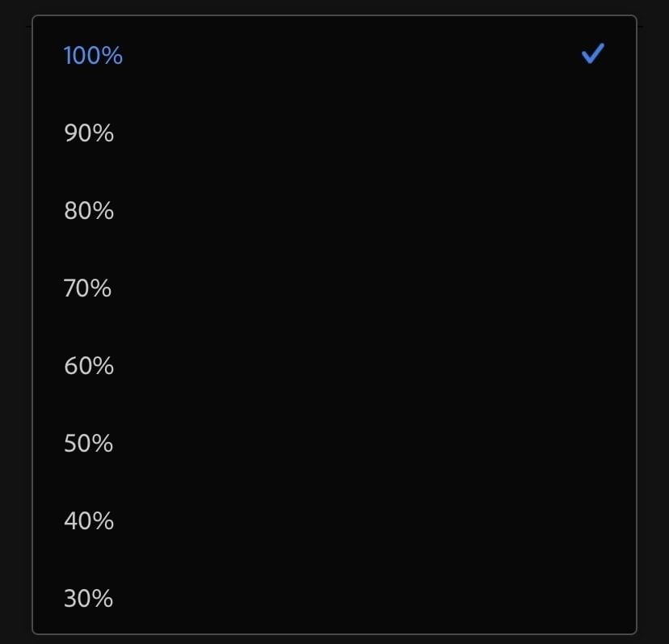This screenshot has height=644, width=669.
Task: Switch the percentage to 90%
Action: coord(334,133)
